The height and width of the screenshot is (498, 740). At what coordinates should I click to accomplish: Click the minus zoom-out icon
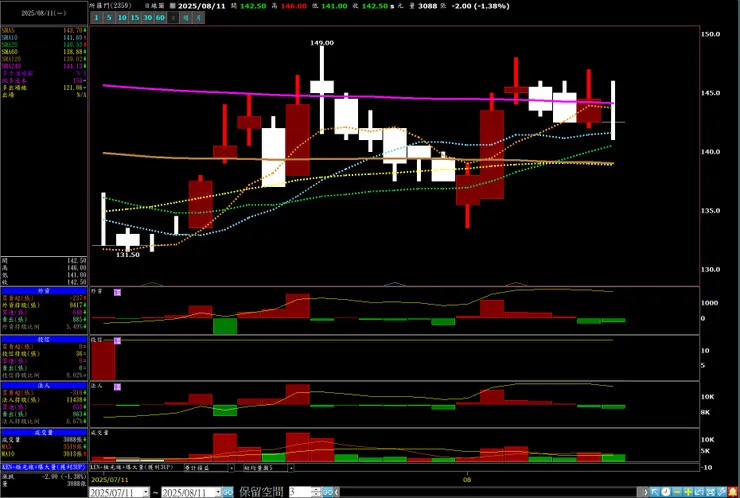click(x=677, y=492)
